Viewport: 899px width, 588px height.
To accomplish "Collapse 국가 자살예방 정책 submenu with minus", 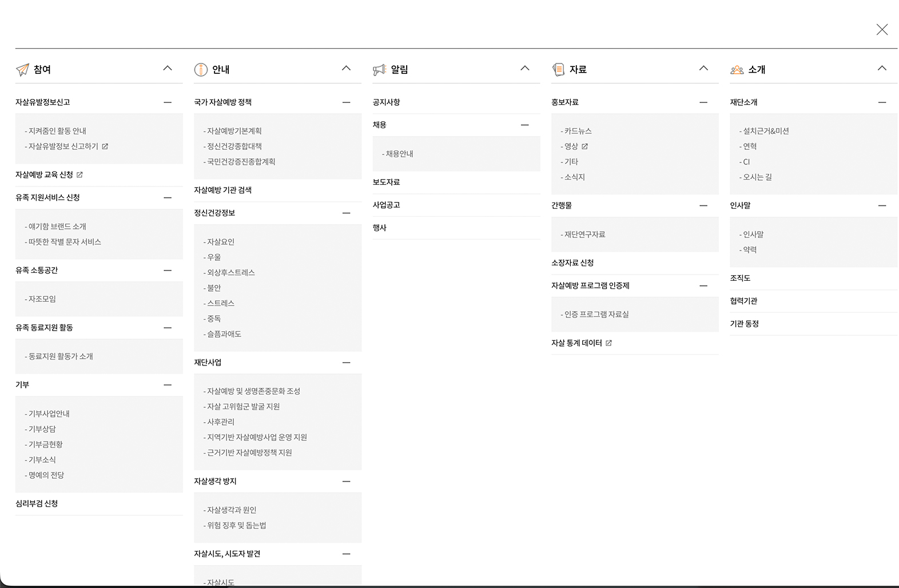I will coord(346,102).
